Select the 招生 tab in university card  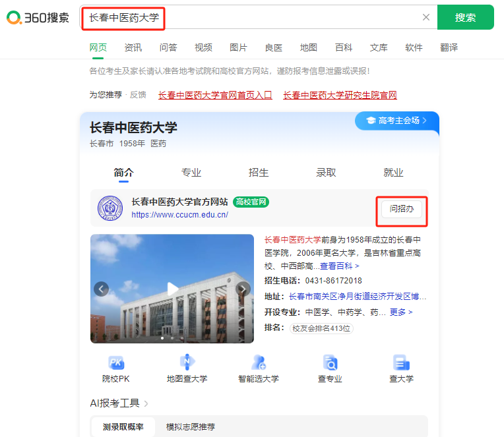pos(259,173)
